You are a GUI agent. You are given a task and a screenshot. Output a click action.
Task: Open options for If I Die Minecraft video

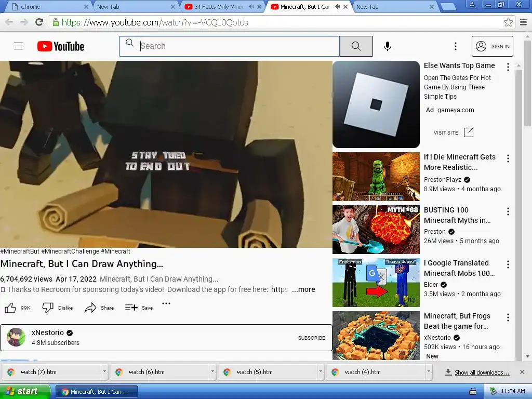pos(508,158)
